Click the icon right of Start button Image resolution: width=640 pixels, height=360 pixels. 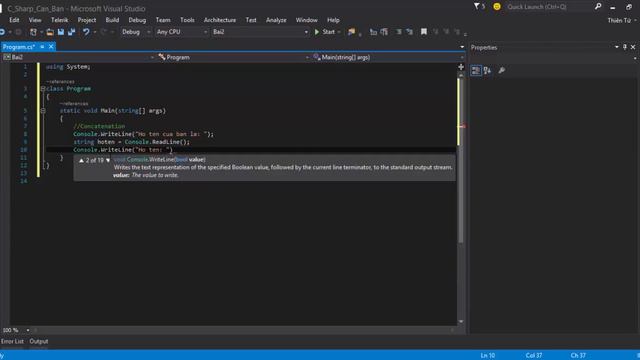351,32
